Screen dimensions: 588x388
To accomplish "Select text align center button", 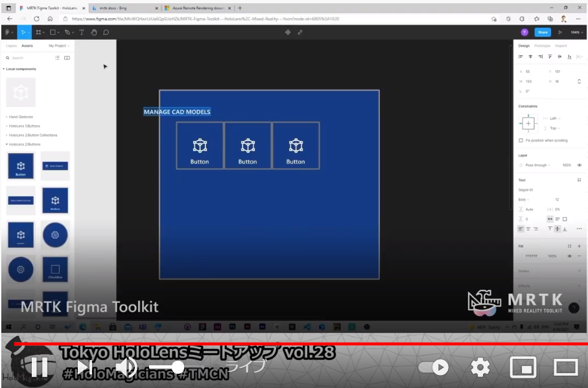I will [x=528, y=229].
